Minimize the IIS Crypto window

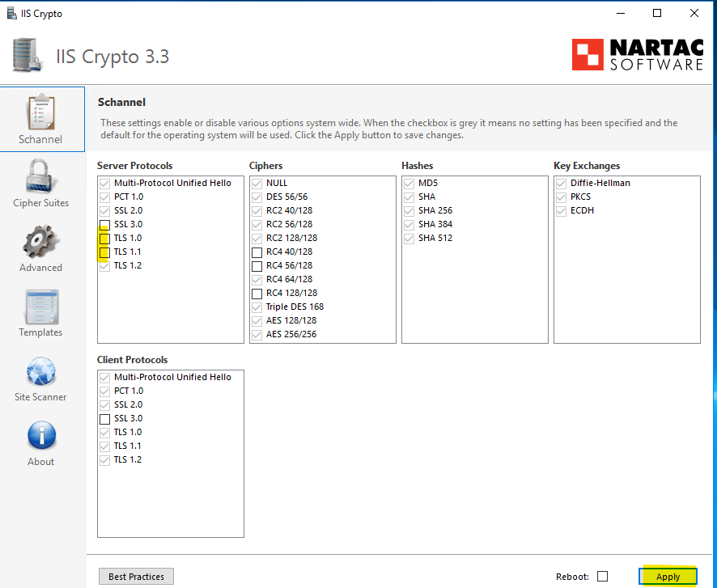[x=621, y=13]
